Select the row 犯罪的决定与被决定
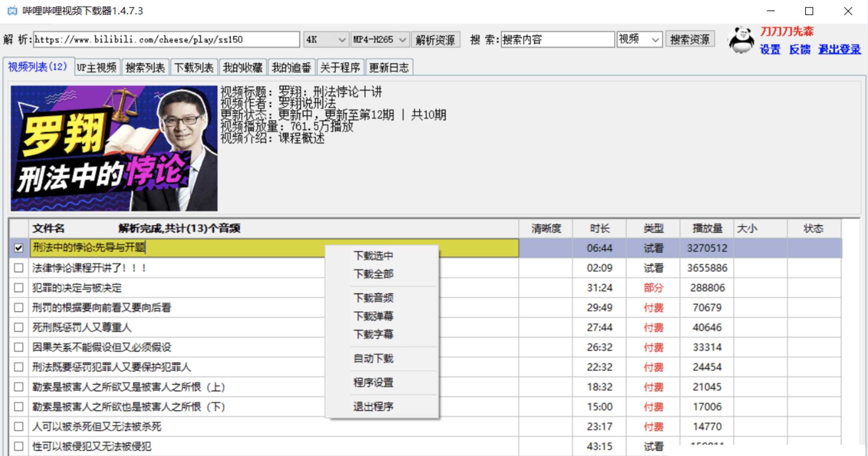868x456 pixels. click(425, 287)
